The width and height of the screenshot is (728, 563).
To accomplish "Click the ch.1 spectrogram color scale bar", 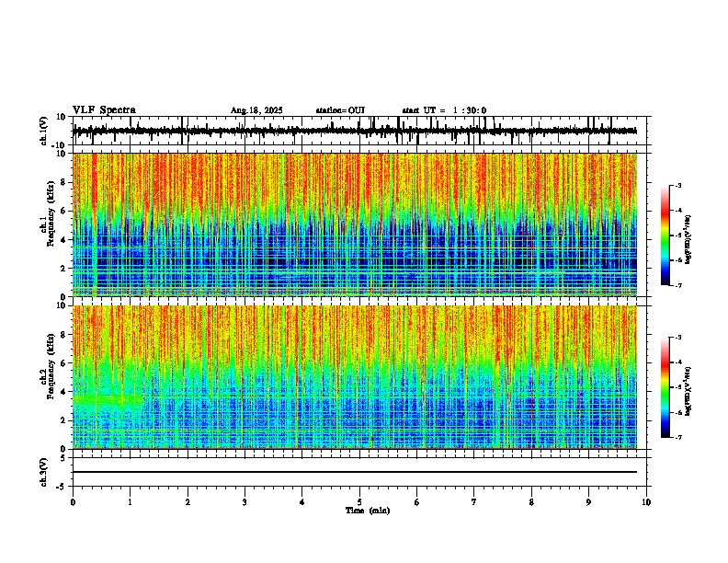I will (665, 236).
